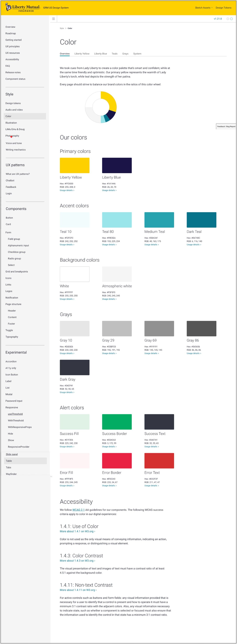Image resolution: width=237 pixels, height=644 pixels.
Task: Click the Style breadcrumb link
Action: (x=62, y=28)
